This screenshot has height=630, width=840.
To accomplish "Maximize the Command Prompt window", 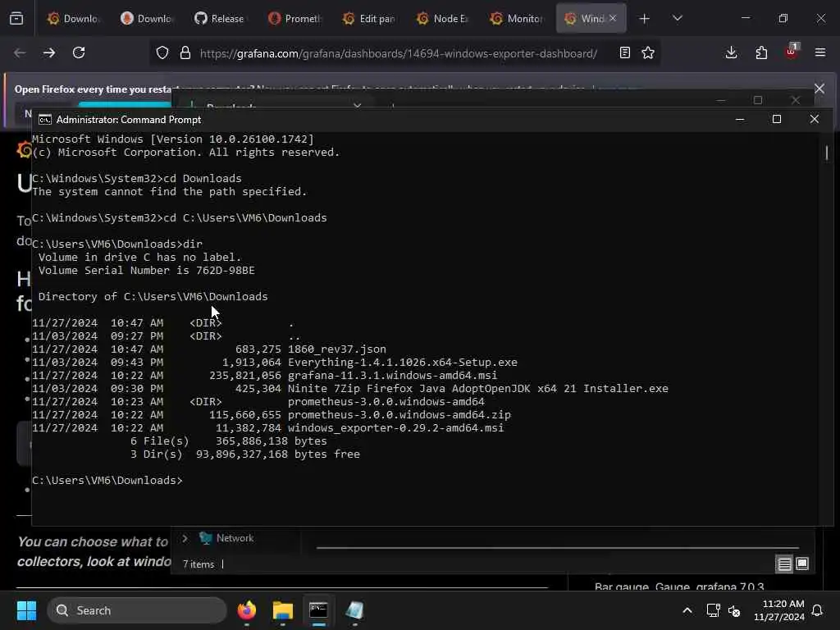I will click(777, 119).
